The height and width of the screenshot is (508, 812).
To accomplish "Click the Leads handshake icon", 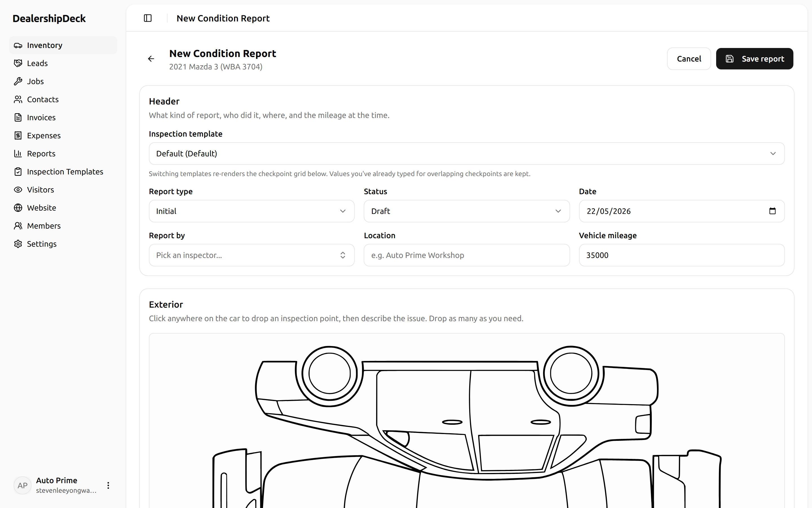I will [18, 63].
